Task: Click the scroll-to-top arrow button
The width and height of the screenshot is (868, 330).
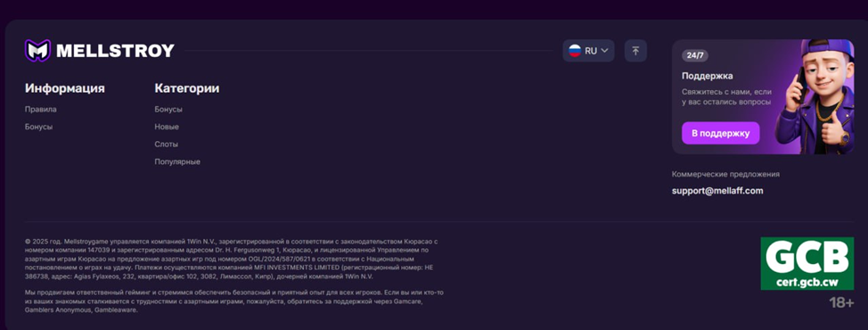Action: click(635, 50)
